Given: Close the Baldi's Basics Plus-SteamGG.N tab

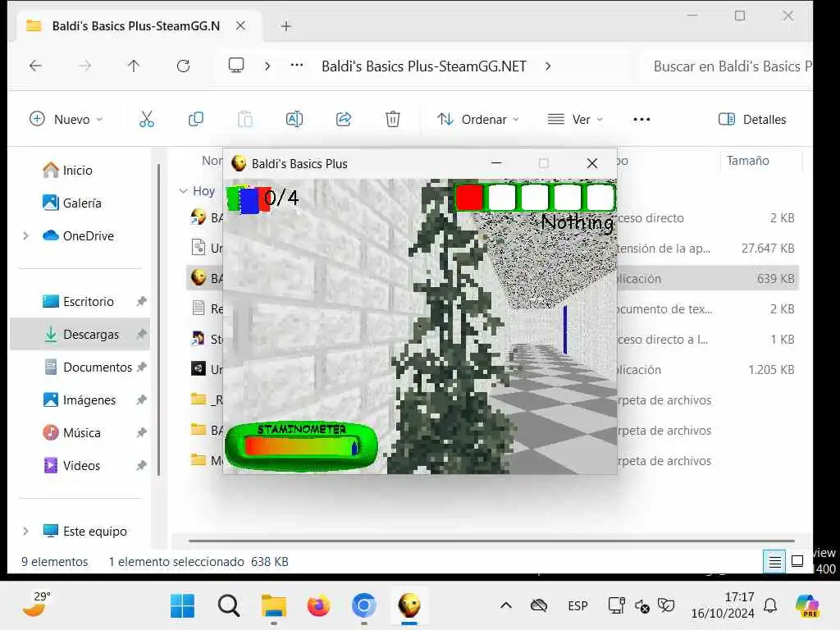Looking at the screenshot, I should coord(240,25).
